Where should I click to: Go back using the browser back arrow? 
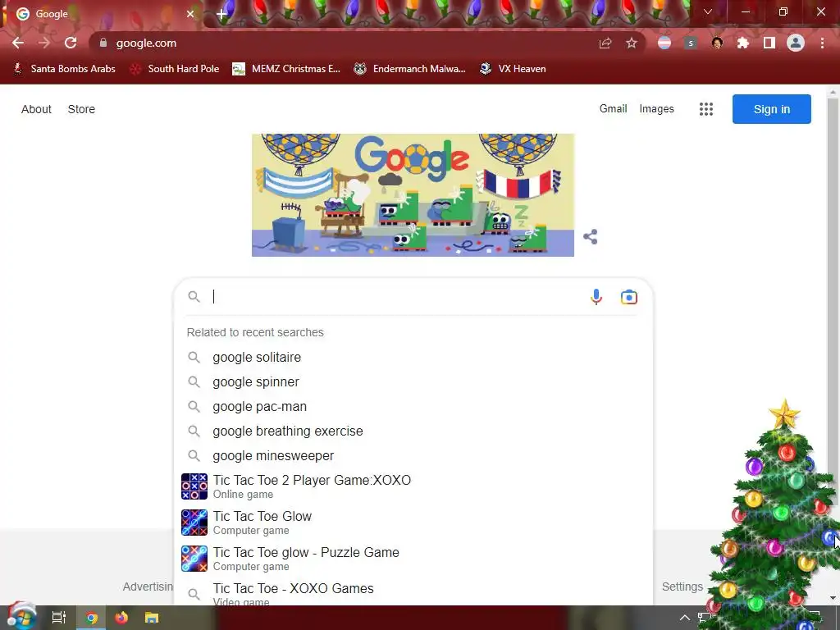click(18, 43)
